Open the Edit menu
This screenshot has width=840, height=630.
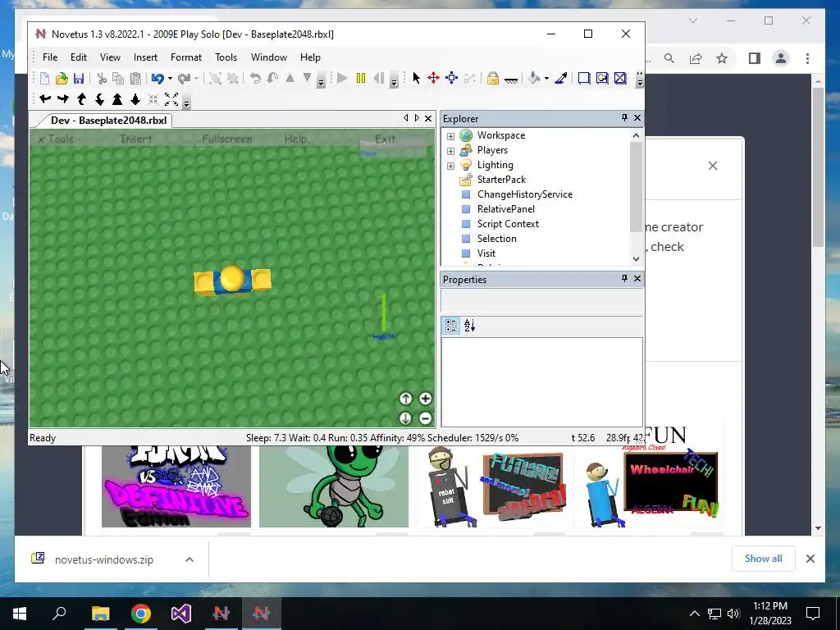click(78, 57)
